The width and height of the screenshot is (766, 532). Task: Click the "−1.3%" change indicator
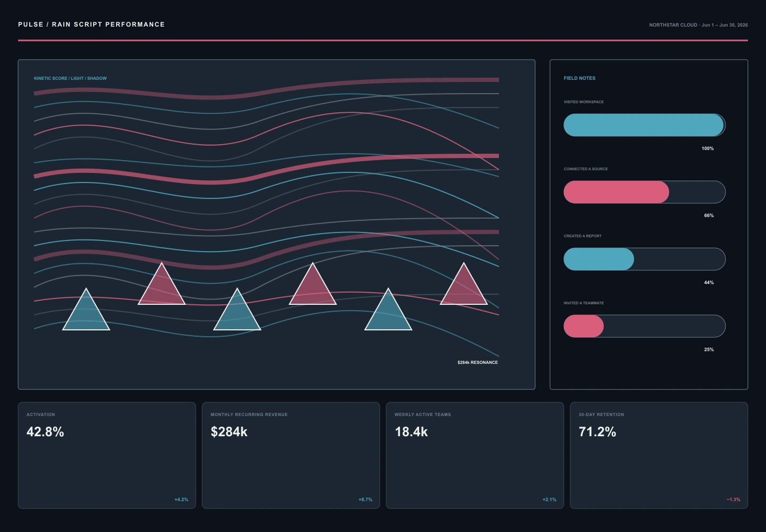click(734, 500)
